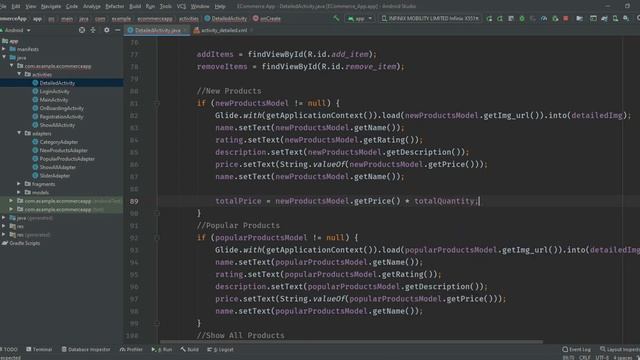The width and height of the screenshot is (640, 360).
Task: Open the Edit menu
Action: pos(16,6)
